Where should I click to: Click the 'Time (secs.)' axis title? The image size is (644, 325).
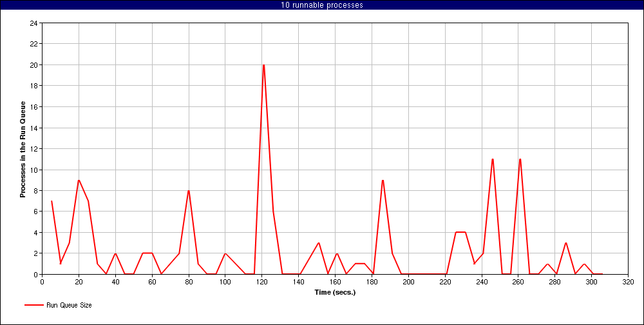tap(335, 293)
